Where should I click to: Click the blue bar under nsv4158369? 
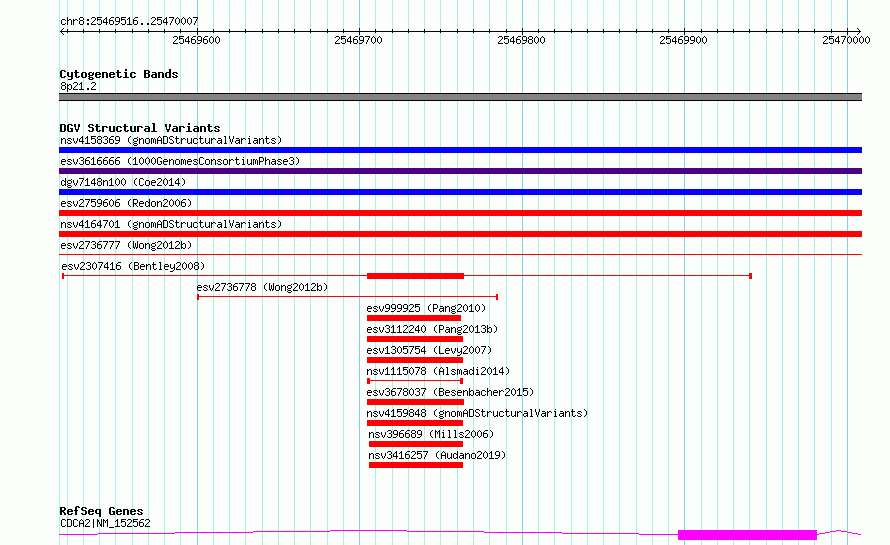460,150
